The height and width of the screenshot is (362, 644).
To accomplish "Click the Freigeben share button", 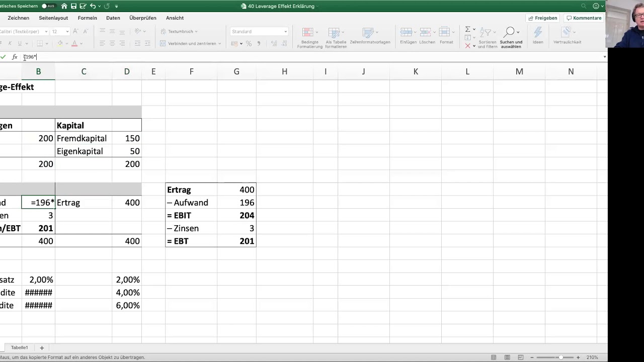I will pos(542,18).
